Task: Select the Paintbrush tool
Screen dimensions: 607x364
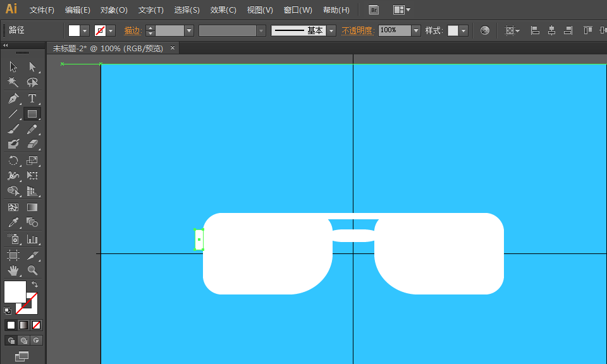Action: pyautogui.click(x=13, y=130)
